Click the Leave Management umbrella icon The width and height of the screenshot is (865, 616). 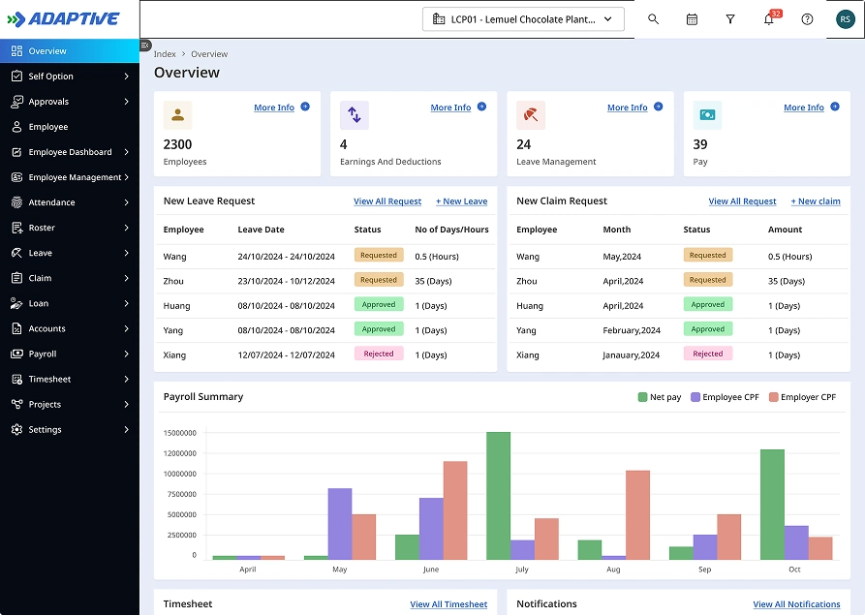[x=531, y=115]
